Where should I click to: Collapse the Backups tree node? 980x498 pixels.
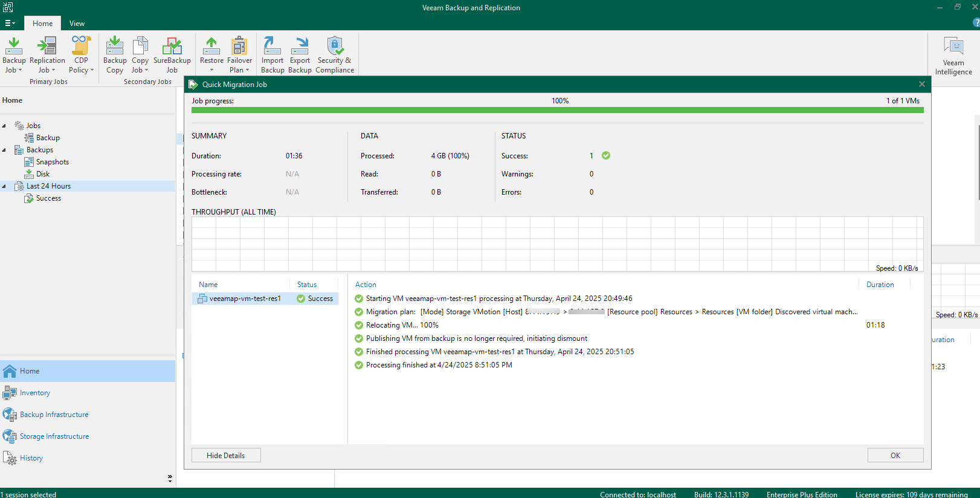[x=4, y=150]
